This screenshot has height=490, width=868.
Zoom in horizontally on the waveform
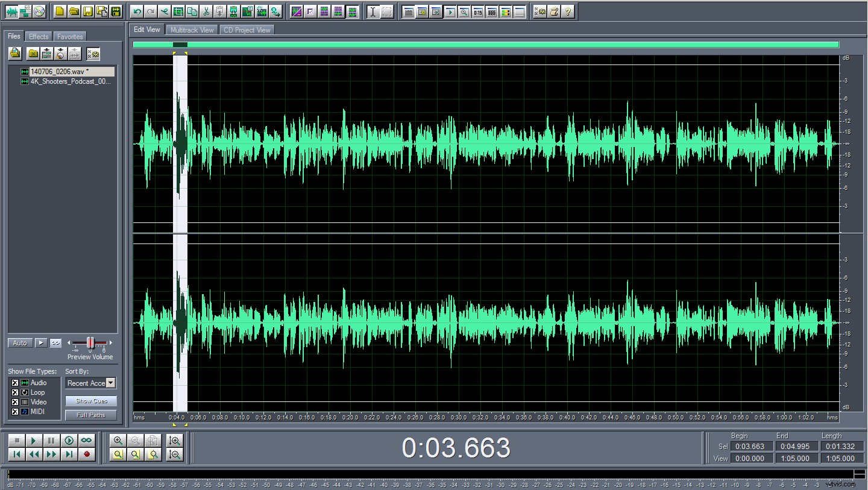pos(118,440)
